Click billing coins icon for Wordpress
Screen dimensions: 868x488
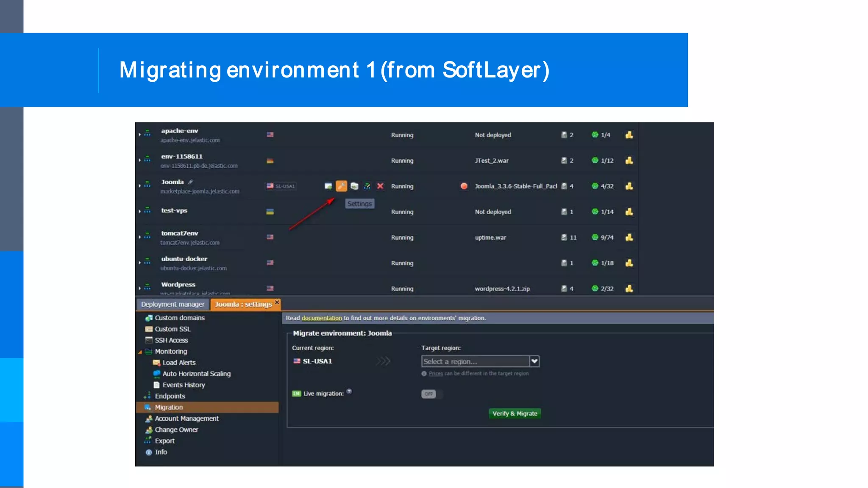pos(629,288)
